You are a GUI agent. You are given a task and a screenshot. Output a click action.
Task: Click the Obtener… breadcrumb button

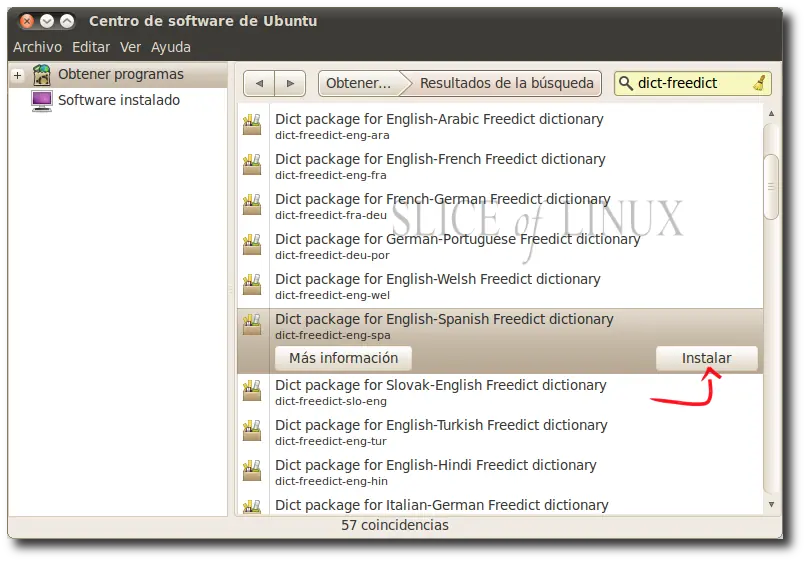[358, 83]
